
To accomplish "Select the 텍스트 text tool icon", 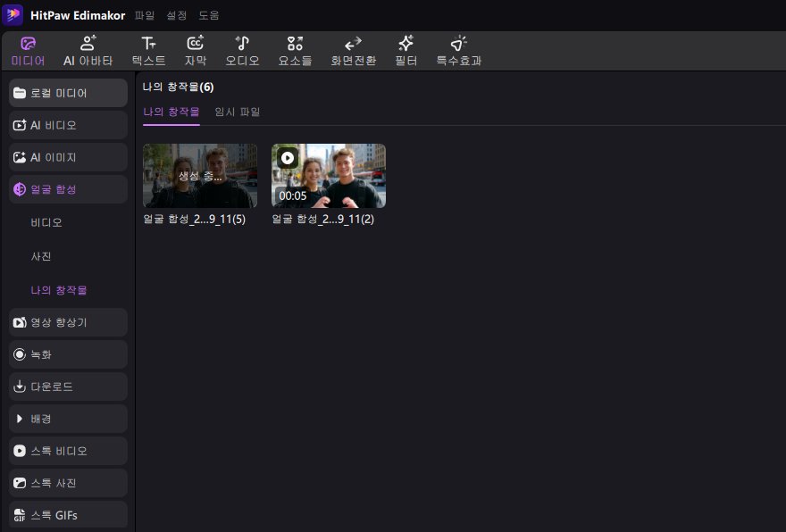I will coord(148,44).
